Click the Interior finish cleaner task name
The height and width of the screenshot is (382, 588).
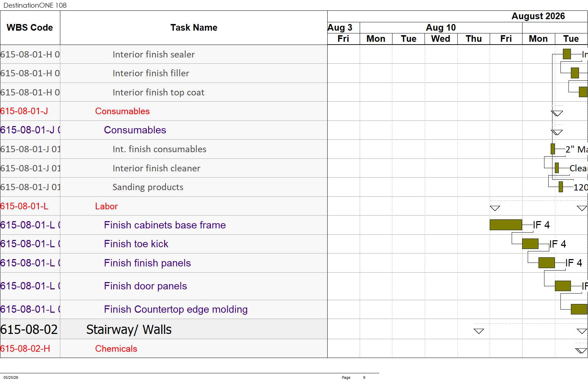point(156,168)
